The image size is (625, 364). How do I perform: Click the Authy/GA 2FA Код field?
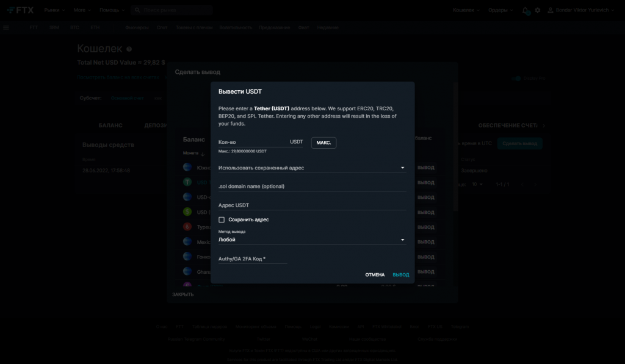tap(253, 259)
